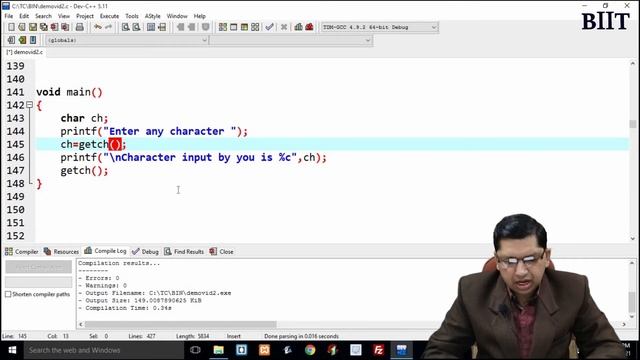Click line number 147 in the gutter
Viewport: 640px width, 360px height.
16,170
